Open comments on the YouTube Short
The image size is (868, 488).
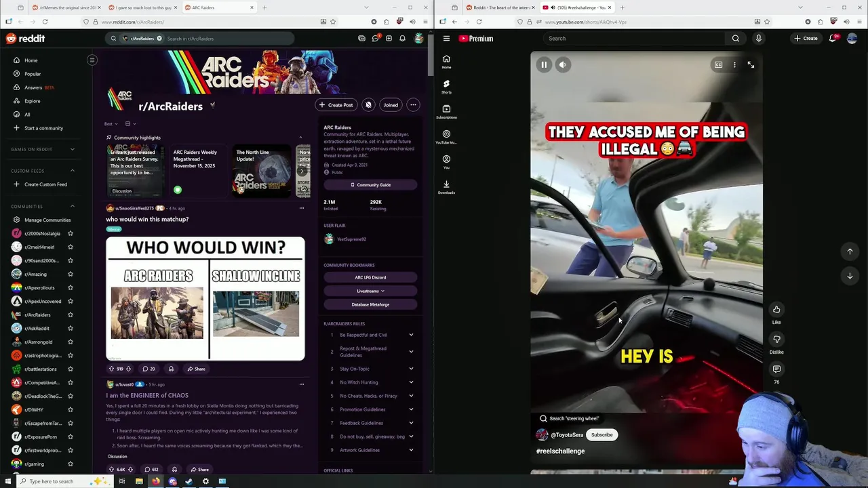tap(776, 369)
